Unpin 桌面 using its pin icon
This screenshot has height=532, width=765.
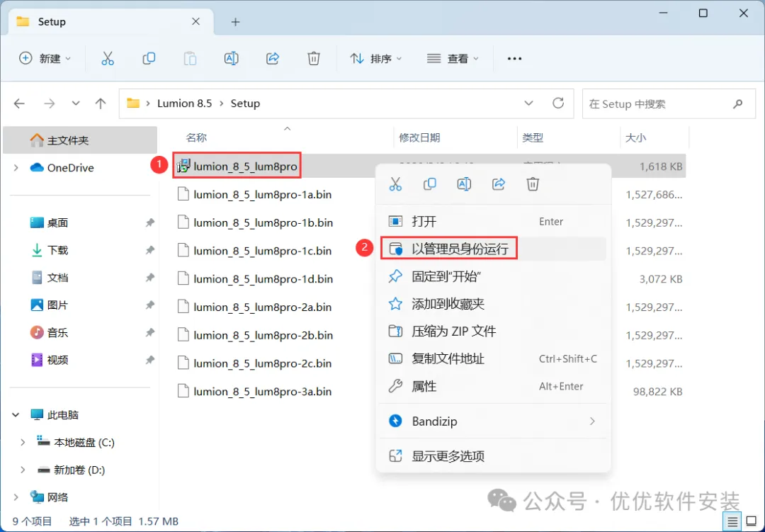(x=149, y=222)
